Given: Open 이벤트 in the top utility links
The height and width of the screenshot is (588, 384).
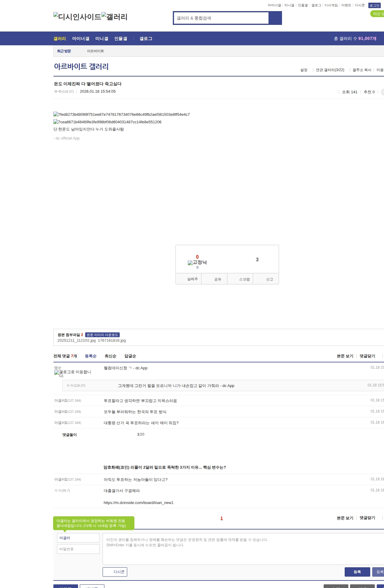Looking at the screenshot, I should [346, 5].
